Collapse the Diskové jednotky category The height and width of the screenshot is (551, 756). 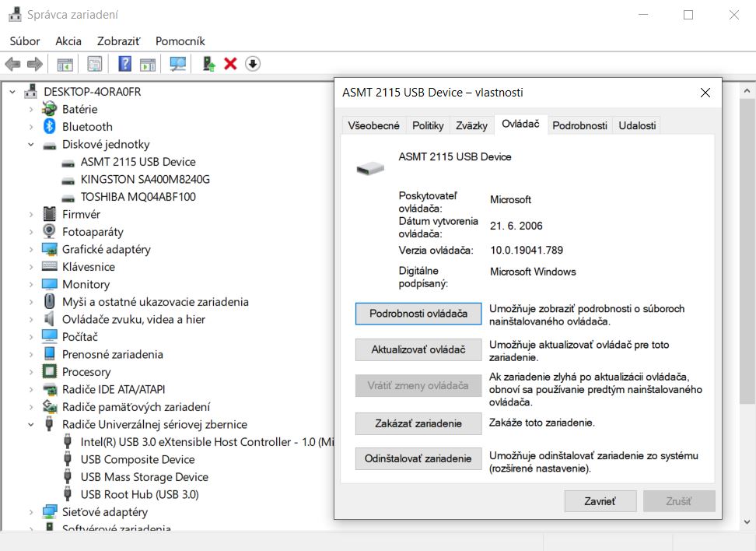coord(31,144)
